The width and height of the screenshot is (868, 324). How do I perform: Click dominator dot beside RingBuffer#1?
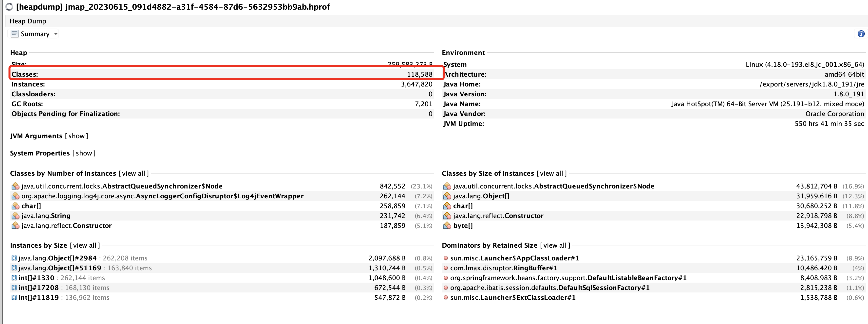(x=446, y=268)
